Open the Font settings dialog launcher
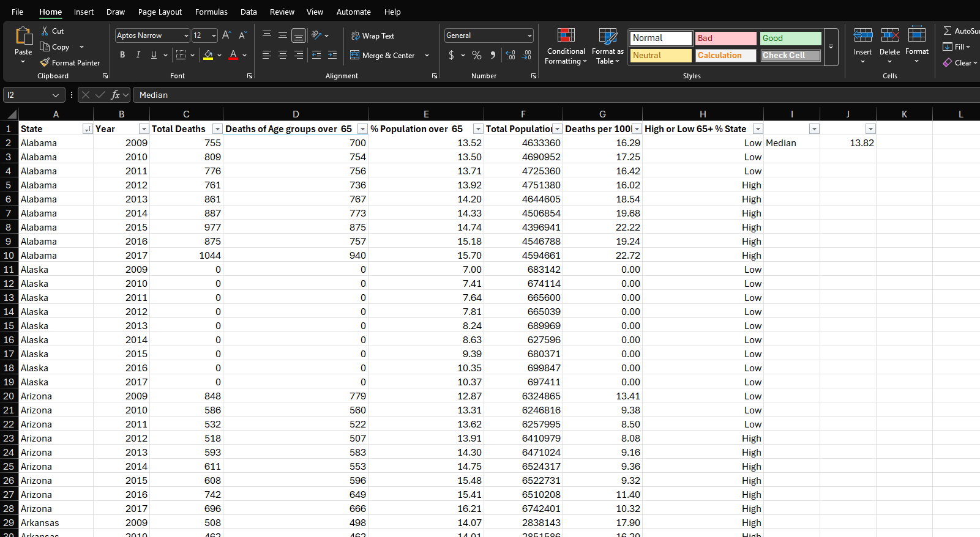Screen dimensions: 980x537 [x=250, y=76]
